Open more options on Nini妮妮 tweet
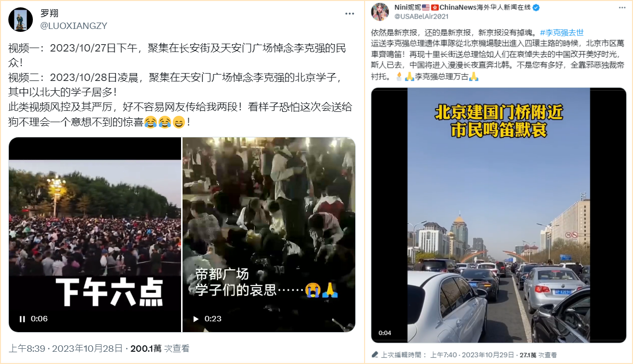 621,8
